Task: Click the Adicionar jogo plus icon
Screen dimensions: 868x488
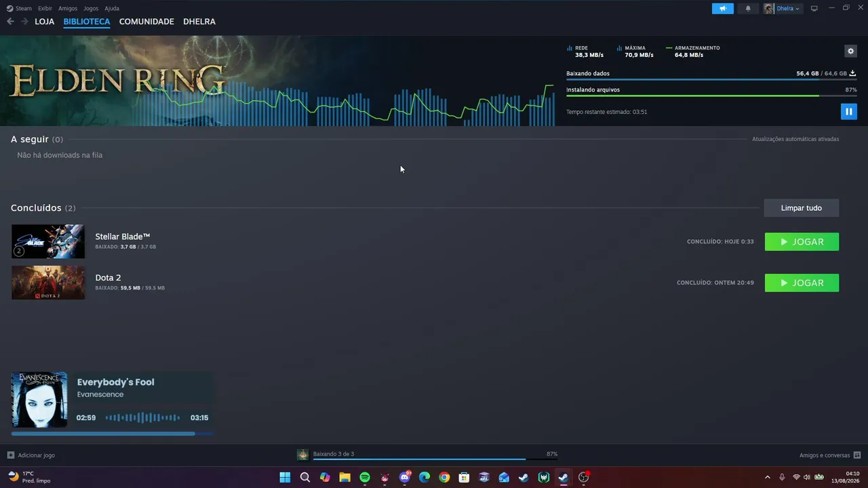Action: click(10, 455)
